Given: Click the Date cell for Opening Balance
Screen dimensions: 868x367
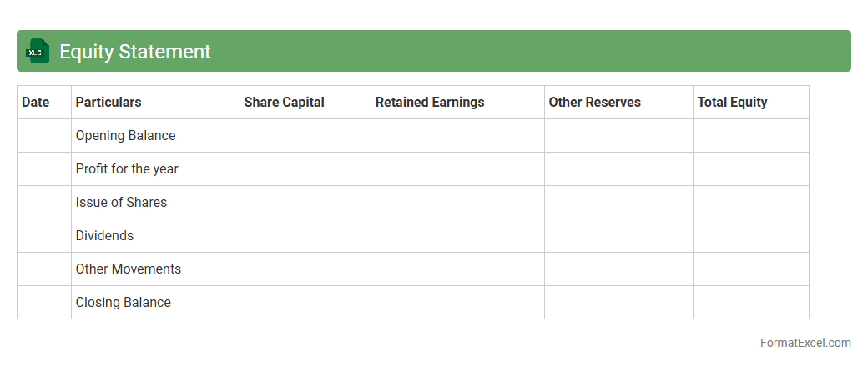Looking at the screenshot, I should (x=44, y=136).
